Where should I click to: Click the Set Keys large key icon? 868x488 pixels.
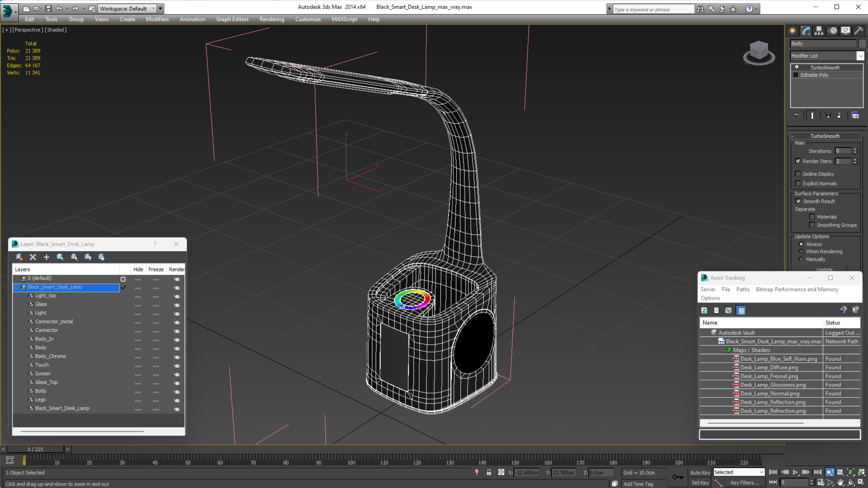[x=678, y=477]
